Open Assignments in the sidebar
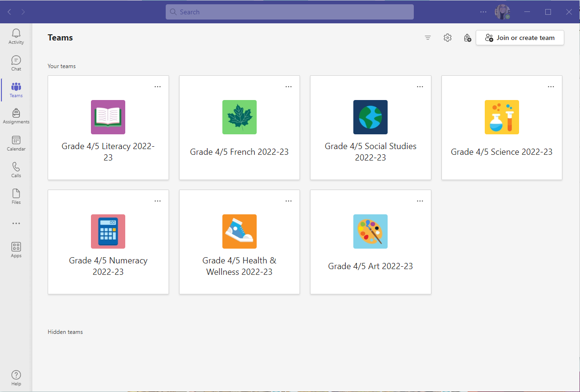The image size is (580, 392). point(16,116)
